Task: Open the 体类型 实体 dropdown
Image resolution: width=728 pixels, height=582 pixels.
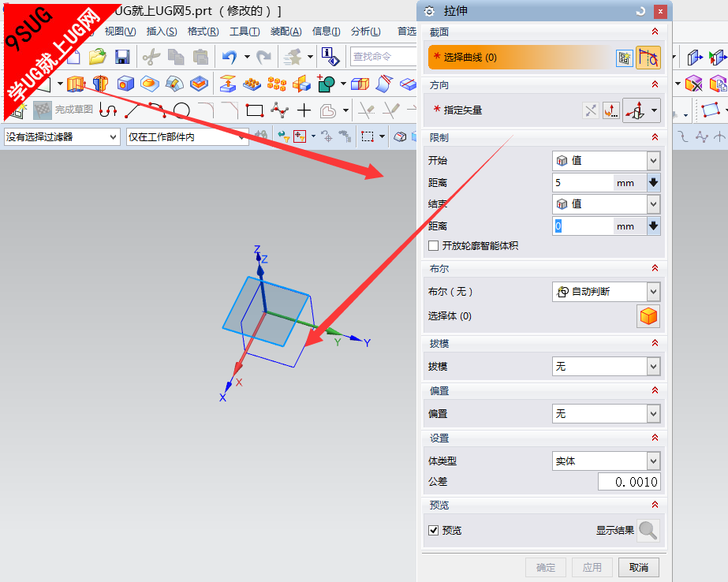Action: coord(606,461)
